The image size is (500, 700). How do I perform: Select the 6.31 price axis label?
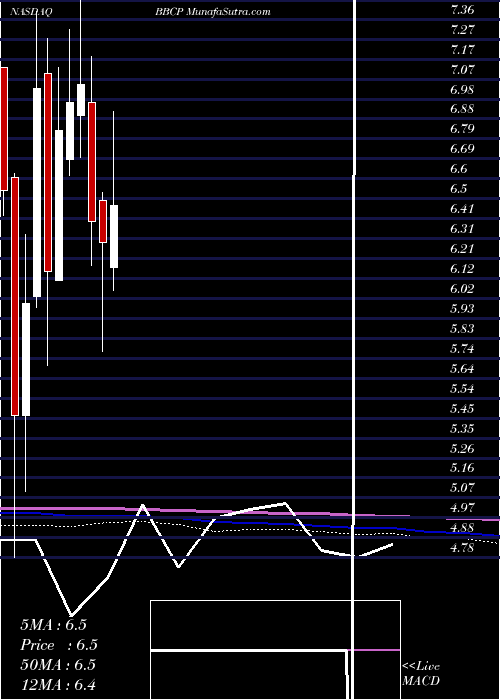(462, 229)
